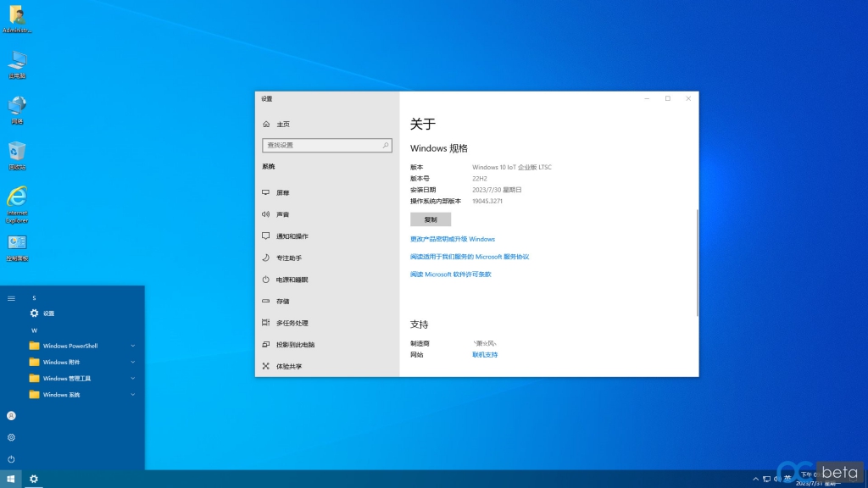Screen dimensions: 868x488
Task: Click the Settings window vertical scrollbar
Action: point(697,263)
